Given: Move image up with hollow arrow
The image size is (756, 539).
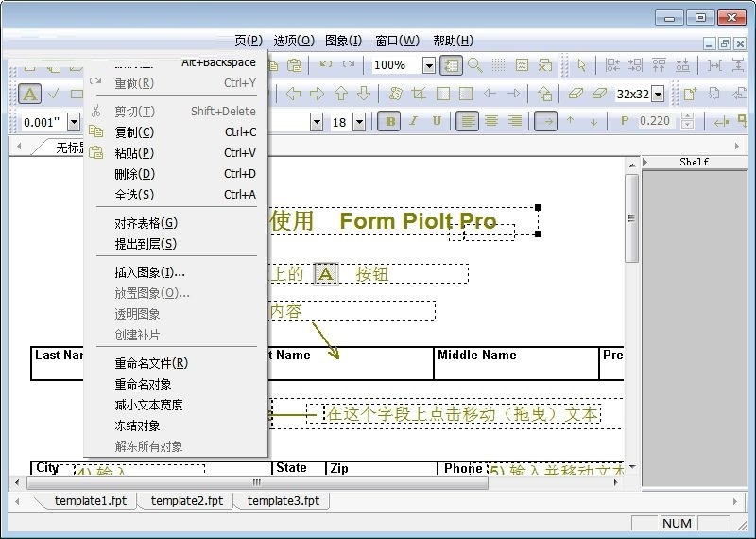Looking at the screenshot, I should coord(341,93).
